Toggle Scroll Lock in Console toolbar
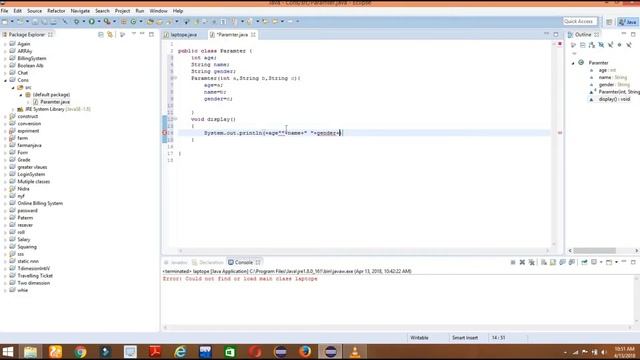Image resolution: width=640 pixels, height=360 pixels. tap(553, 262)
